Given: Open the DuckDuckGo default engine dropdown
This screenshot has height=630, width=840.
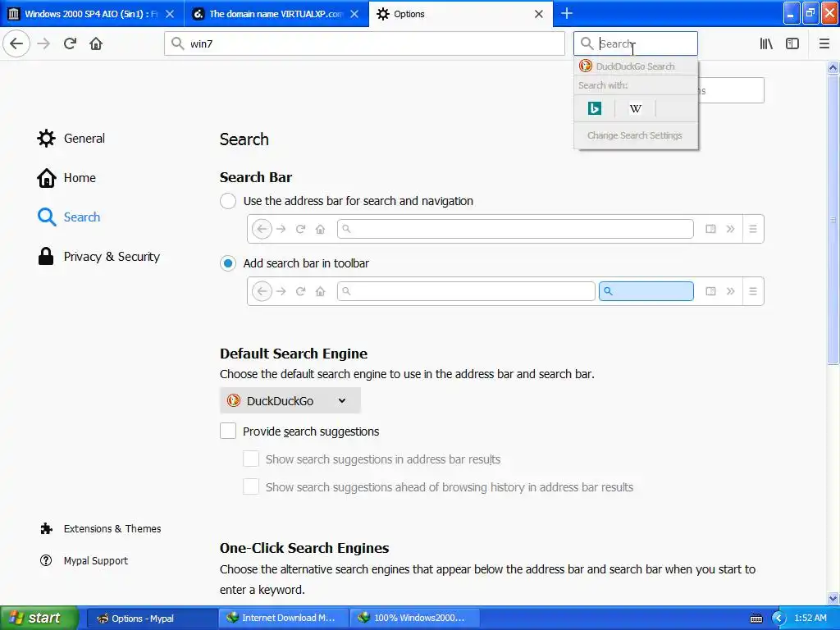Looking at the screenshot, I should tap(290, 400).
